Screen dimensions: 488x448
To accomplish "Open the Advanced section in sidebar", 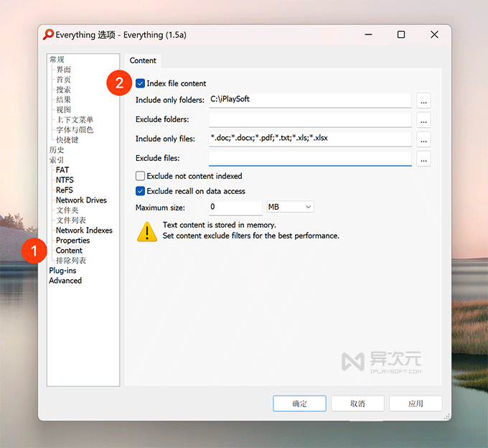I will tap(65, 281).
